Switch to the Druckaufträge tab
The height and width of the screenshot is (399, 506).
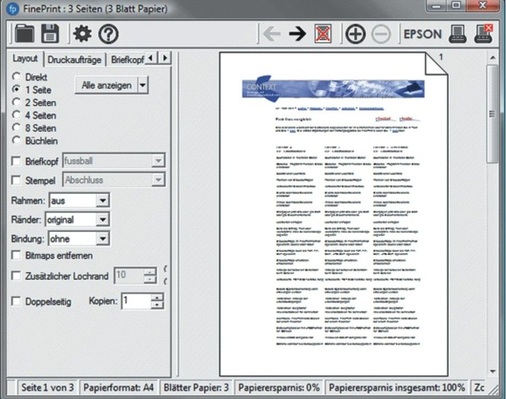coord(74,60)
